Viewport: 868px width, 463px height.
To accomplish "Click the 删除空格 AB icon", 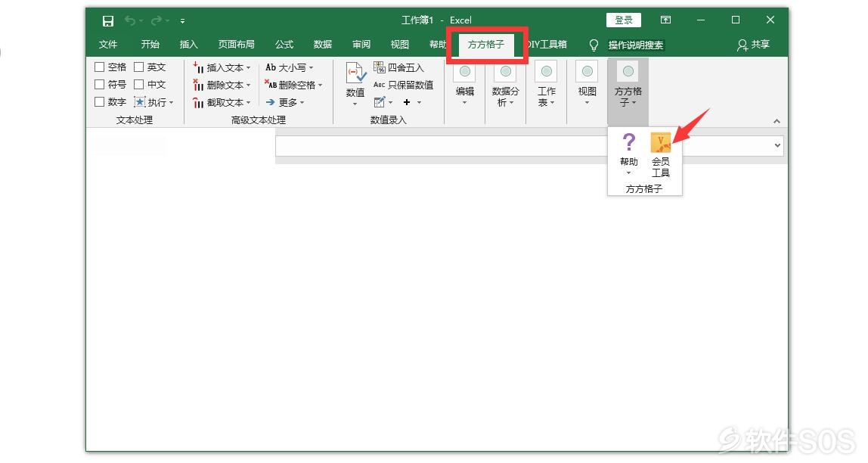I will tap(271, 85).
